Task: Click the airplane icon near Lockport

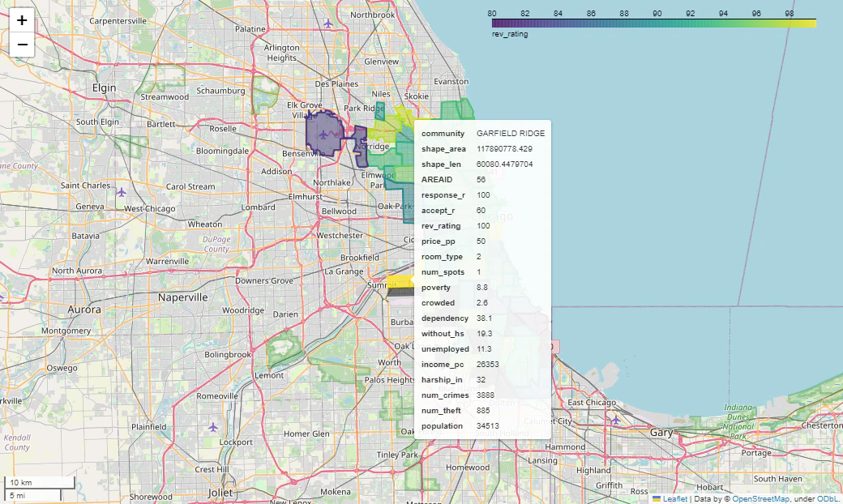Action: point(213,427)
